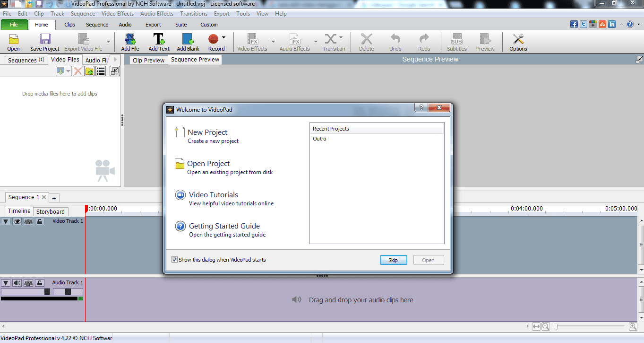The width and height of the screenshot is (644, 343).
Task: Open the Video Effects dropdown arrow
Action: point(273,42)
